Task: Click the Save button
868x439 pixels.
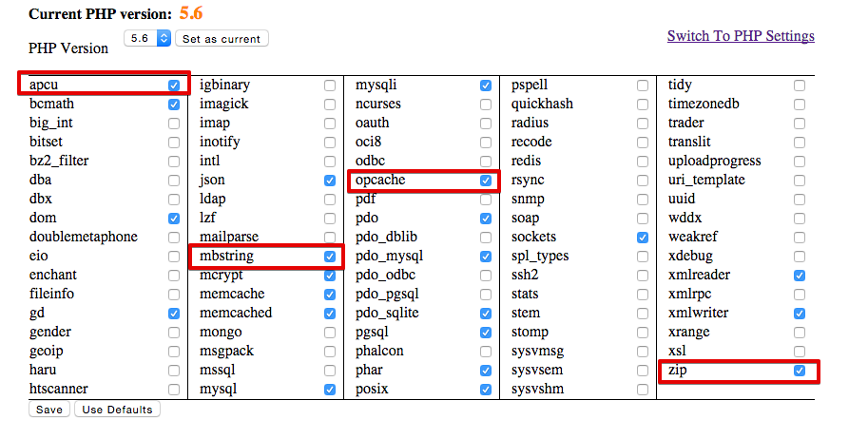Action: [x=49, y=410]
